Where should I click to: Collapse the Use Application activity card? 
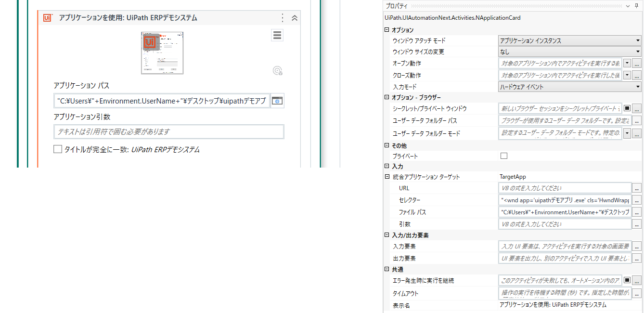coord(295,18)
